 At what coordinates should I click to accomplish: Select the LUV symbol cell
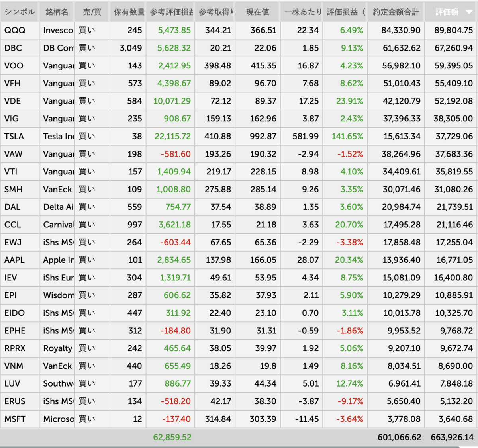[x=20, y=383]
